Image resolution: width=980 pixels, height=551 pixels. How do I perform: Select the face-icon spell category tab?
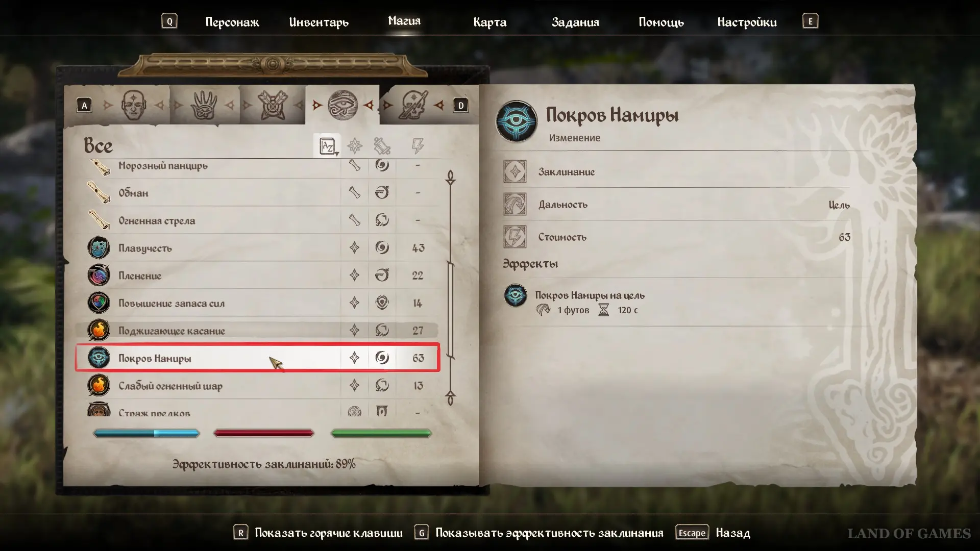[x=134, y=105]
